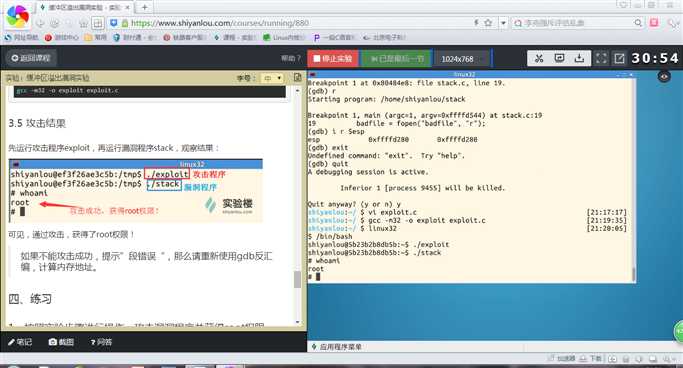Click the 3.5 攻击结果 heading

(x=37, y=123)
